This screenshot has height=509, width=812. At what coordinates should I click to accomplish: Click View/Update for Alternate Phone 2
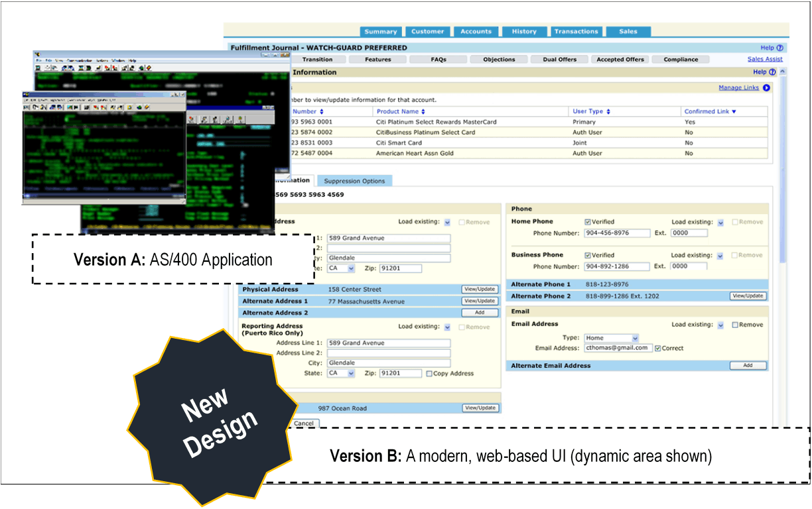click(748, 296)
